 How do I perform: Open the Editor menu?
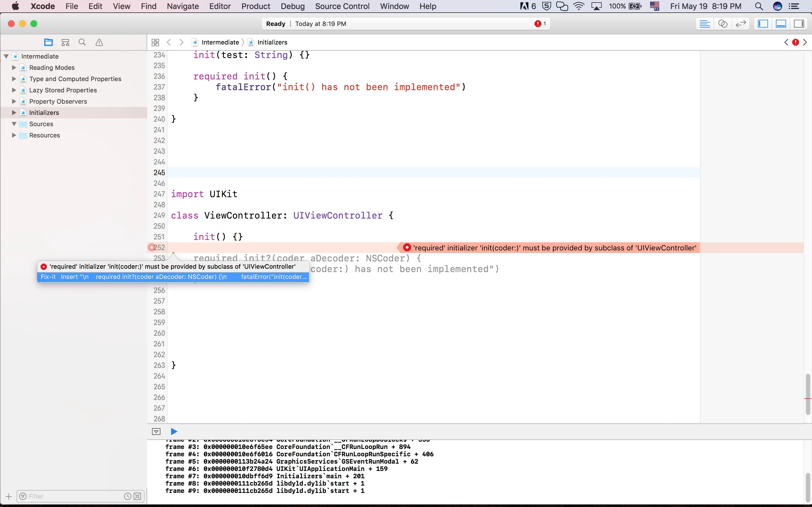(220, 6)
